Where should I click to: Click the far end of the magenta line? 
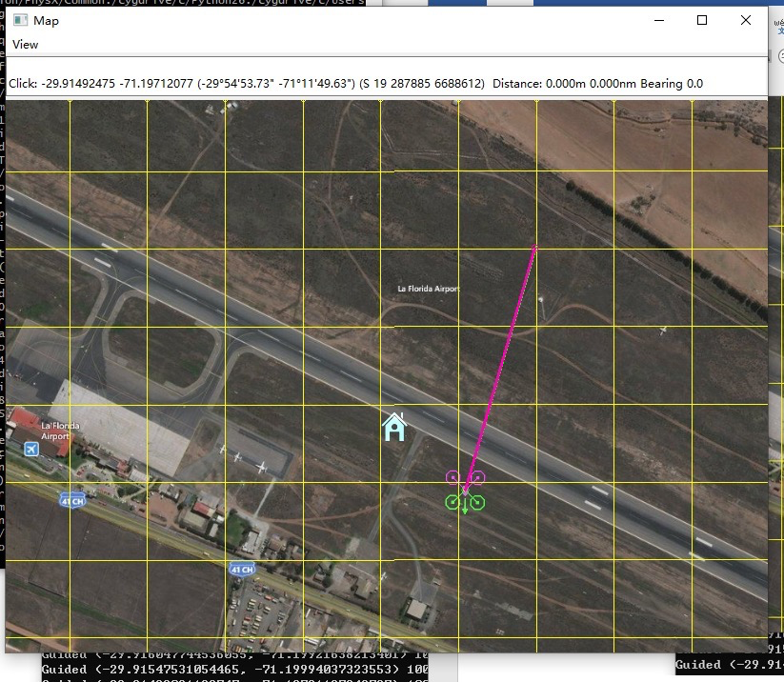[x=535, y=248]
